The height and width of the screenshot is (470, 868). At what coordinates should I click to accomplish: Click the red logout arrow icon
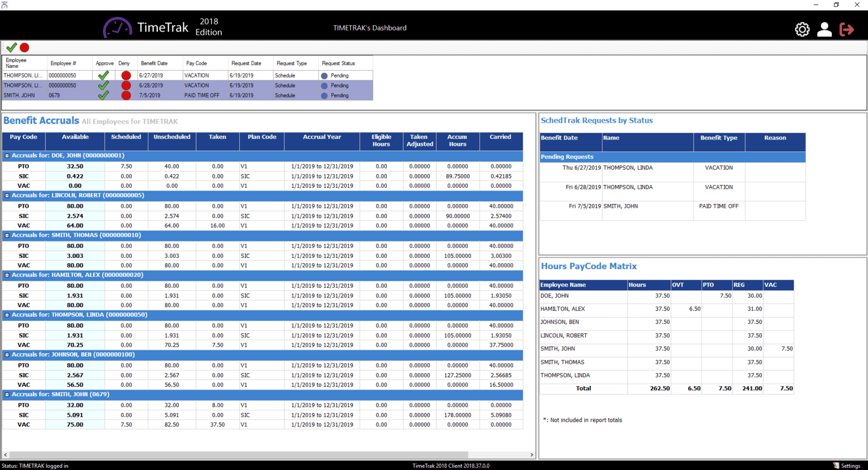(x=846, y=29)
